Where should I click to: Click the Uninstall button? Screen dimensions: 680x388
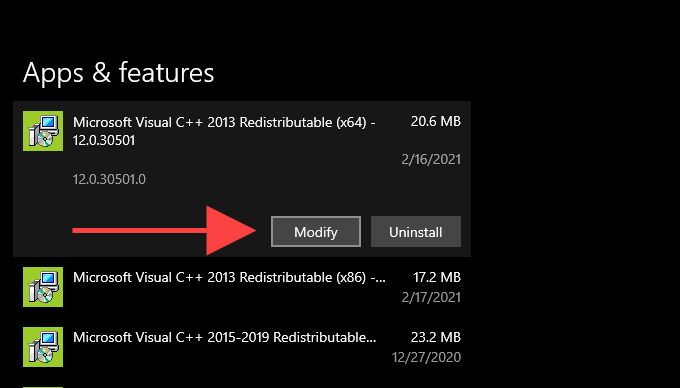point(415,231)
